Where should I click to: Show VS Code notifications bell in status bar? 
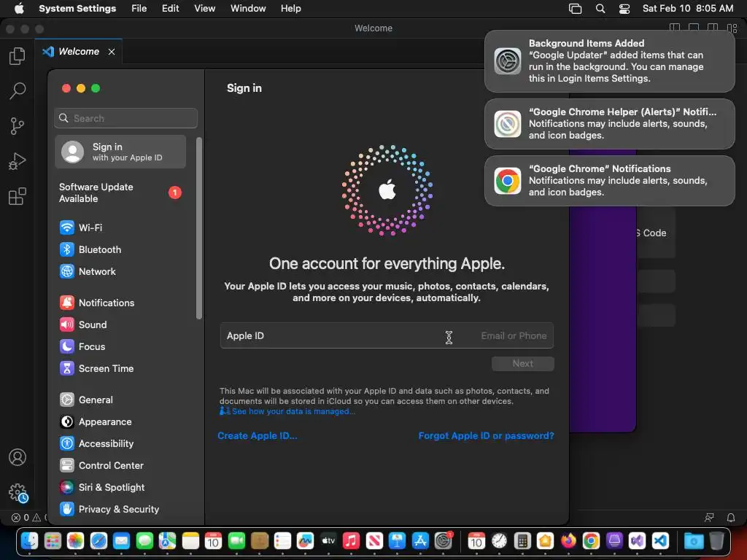(x=730, y=517)
